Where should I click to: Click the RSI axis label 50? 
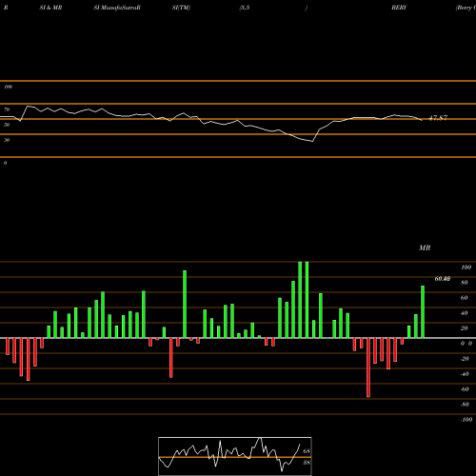tap(7, 125)
